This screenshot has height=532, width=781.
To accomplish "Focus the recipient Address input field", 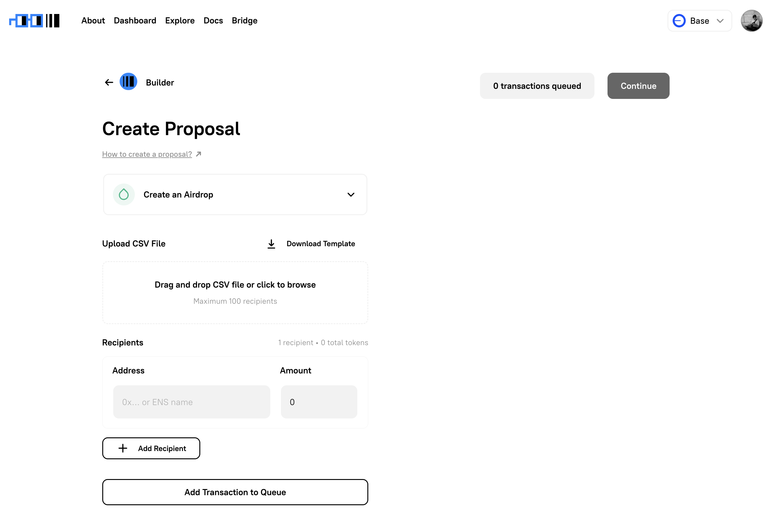I will pos(191,402).
